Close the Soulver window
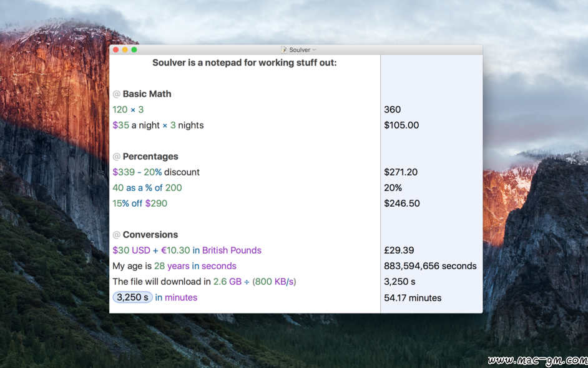Viewport: 588px width, 368px height. point(116,49)
